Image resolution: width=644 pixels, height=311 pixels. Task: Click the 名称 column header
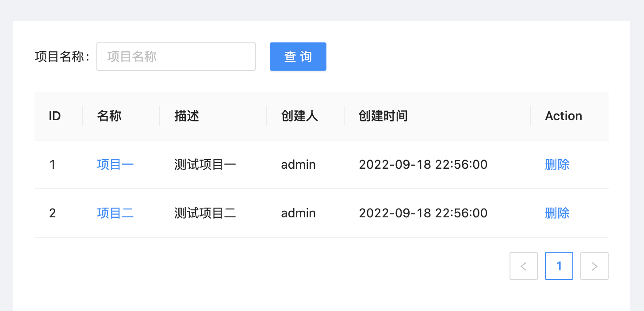(x=121, y=116)
